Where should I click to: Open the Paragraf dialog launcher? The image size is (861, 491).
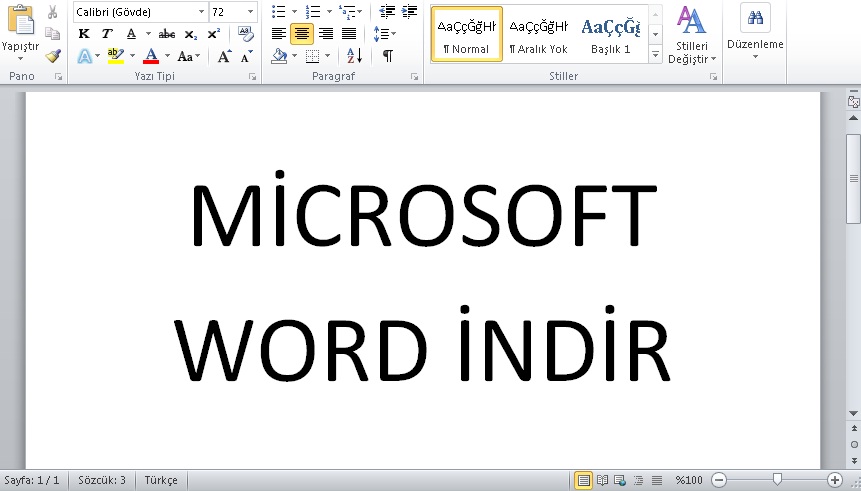415,77
